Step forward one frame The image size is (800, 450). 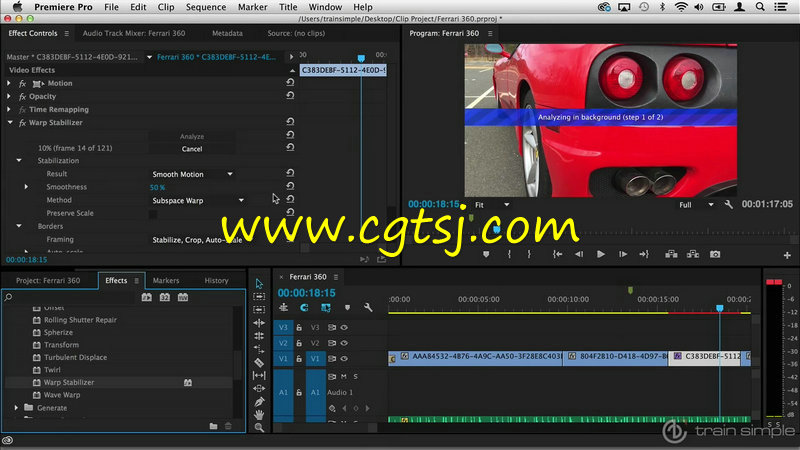coord(622,254)
